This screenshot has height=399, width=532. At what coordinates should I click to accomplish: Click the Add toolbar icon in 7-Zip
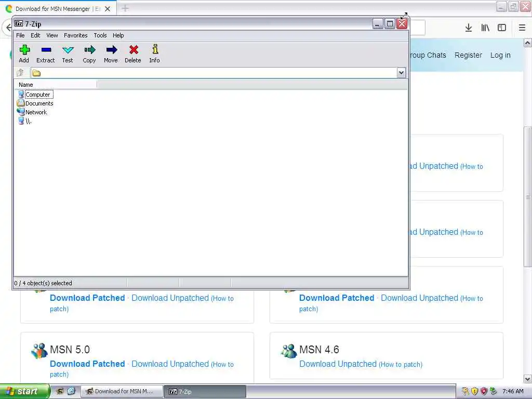[24, 54]
